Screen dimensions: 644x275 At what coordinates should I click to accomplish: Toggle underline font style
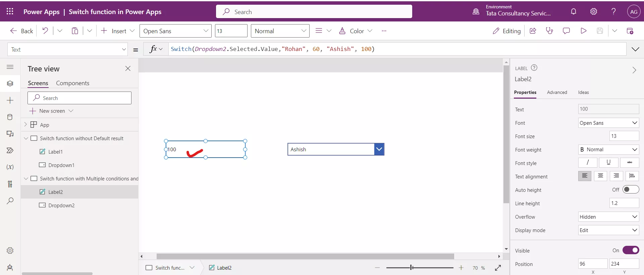coord(608,163)
